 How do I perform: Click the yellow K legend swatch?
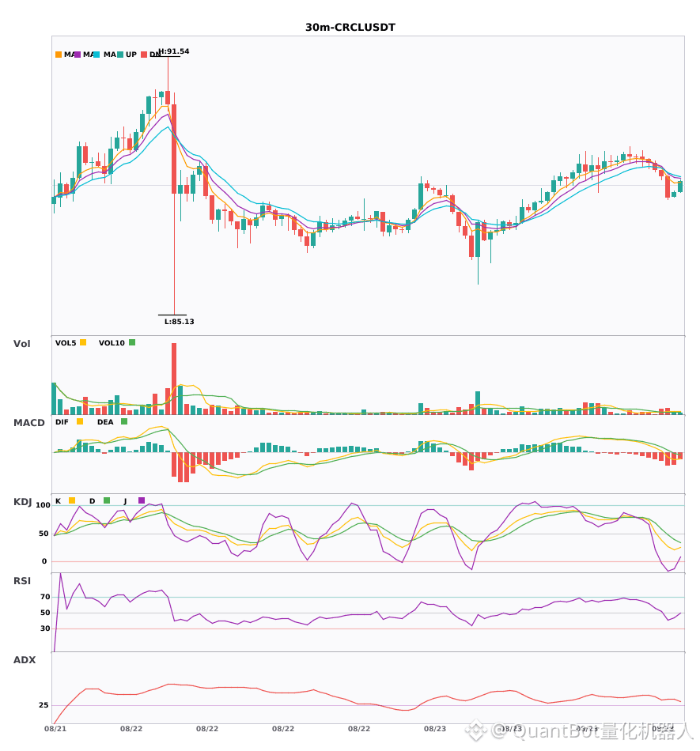(x=72, y=500)
